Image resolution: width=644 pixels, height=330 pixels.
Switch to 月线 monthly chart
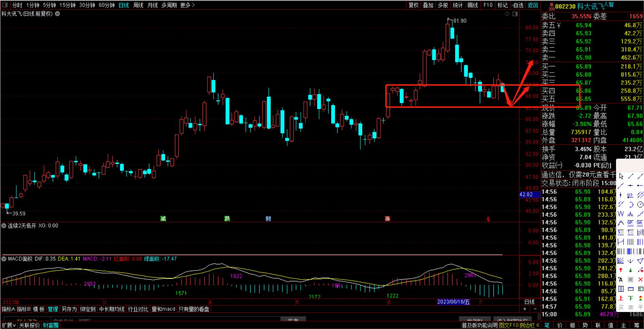point(153,5)
